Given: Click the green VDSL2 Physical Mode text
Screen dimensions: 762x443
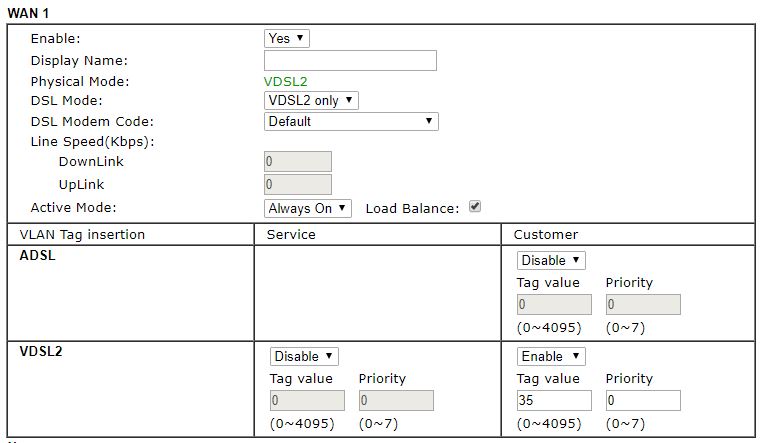Looking at the screenshot, I should coord(286,81).
